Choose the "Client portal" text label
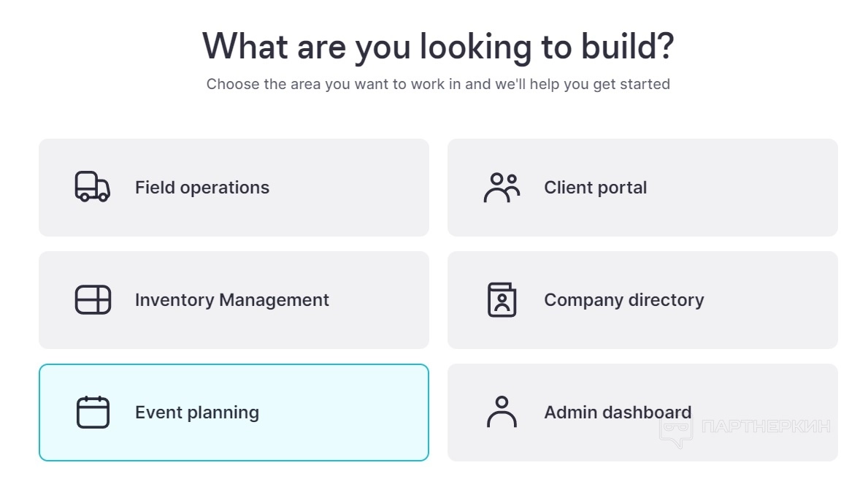 click(x=595, y=188)
